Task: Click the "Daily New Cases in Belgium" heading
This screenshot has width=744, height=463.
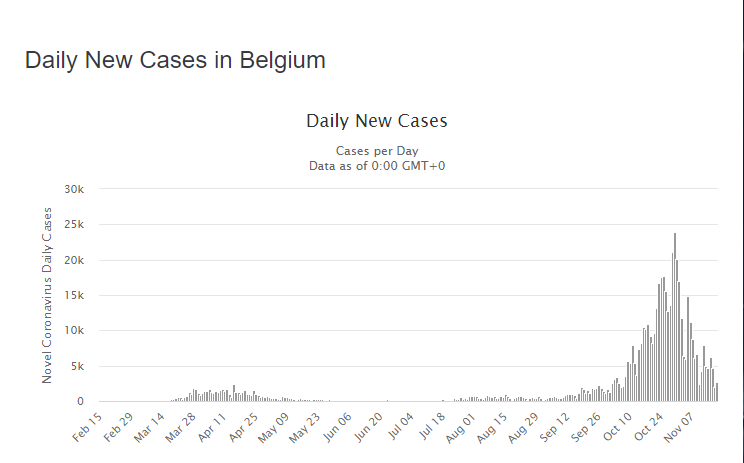Action: click(175, 60)
